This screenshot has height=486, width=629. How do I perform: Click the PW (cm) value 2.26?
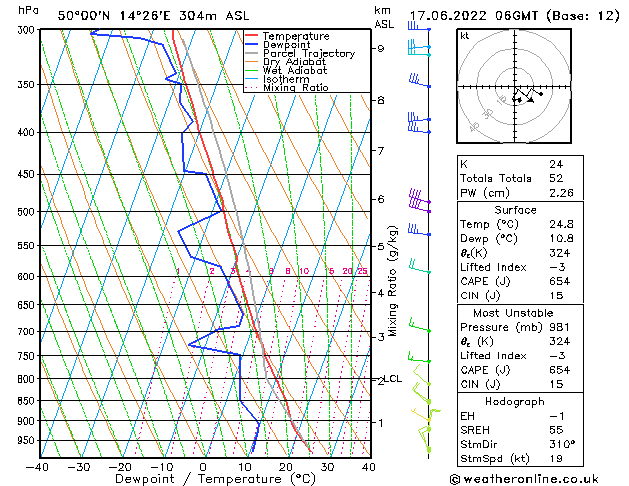561,193
